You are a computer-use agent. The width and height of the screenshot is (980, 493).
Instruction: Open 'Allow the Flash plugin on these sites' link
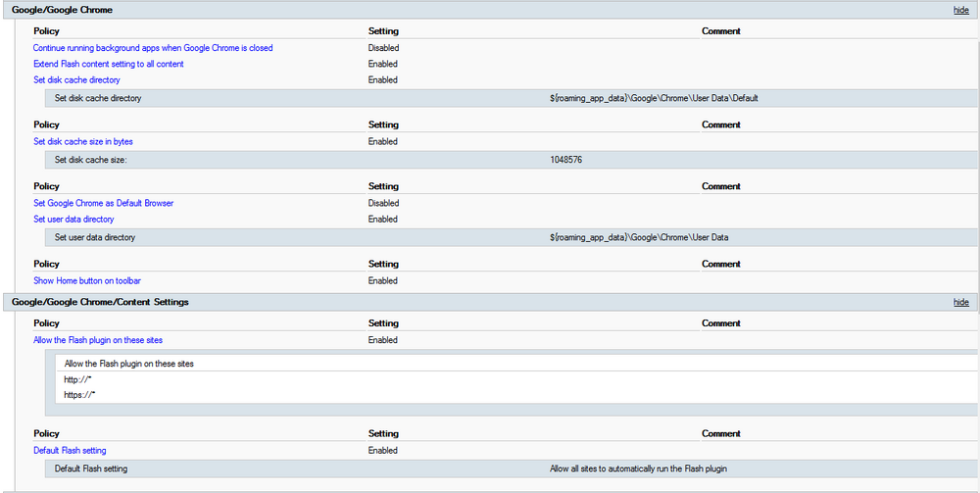click(98, 340)
